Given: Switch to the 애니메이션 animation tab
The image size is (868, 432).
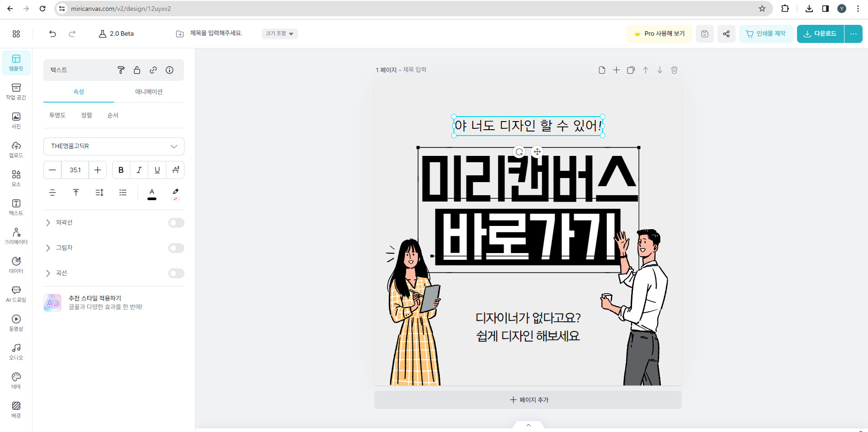Looking at the screenshot, I should pyautogui.click(x=149, y=92).
